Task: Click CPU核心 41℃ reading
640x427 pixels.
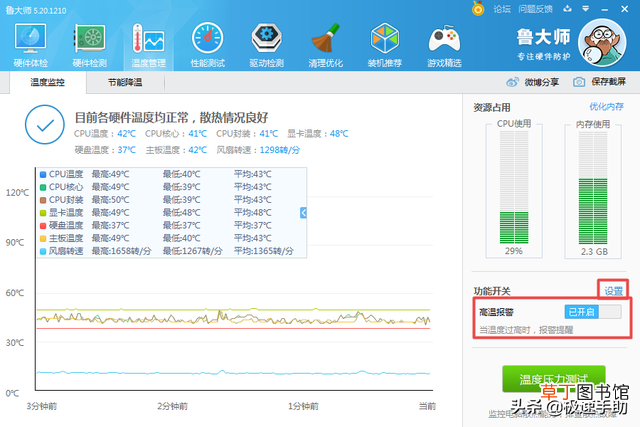Action: click(176, 133)
